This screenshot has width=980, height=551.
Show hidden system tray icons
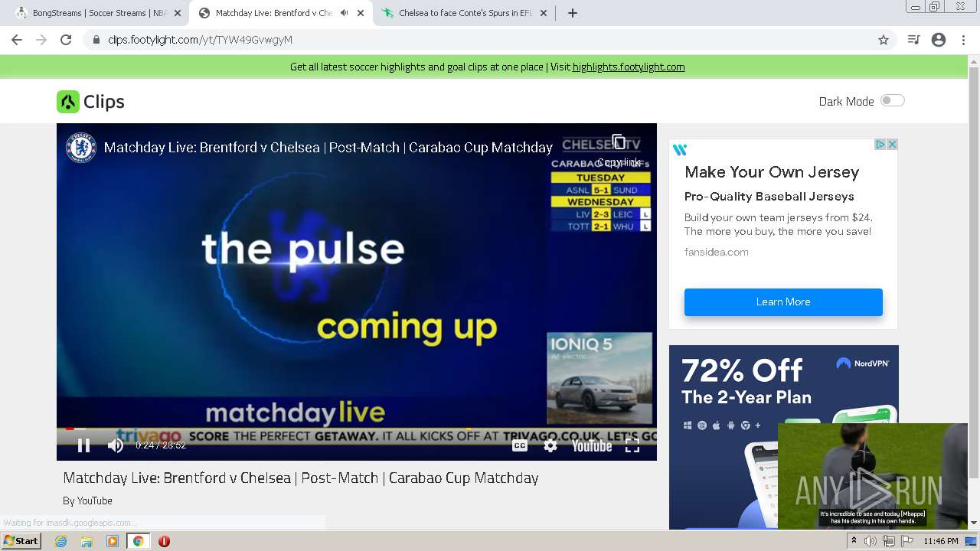[x=854, y=541]
